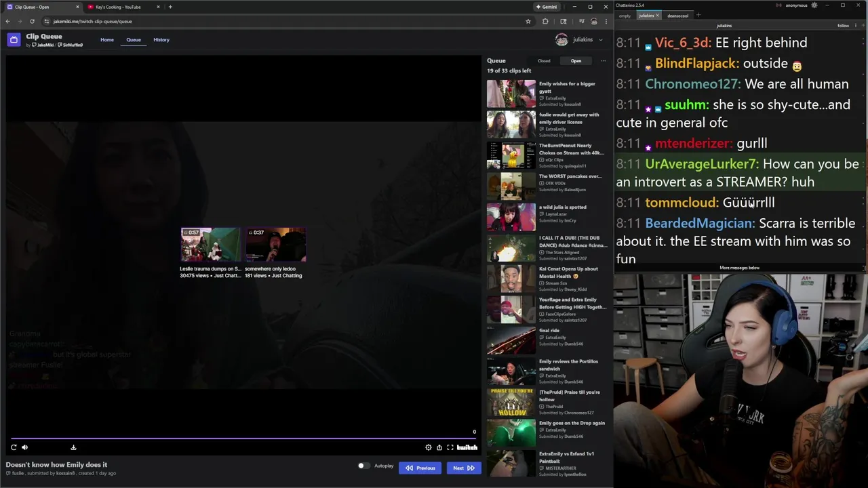Close the Clip Queue browser tab

[77, 7]
